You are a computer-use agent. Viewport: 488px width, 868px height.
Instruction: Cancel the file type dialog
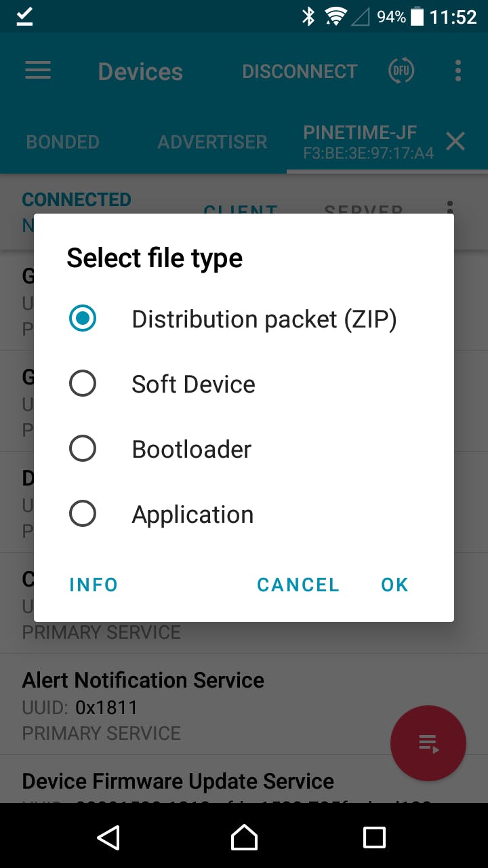(x=298, y=585)
